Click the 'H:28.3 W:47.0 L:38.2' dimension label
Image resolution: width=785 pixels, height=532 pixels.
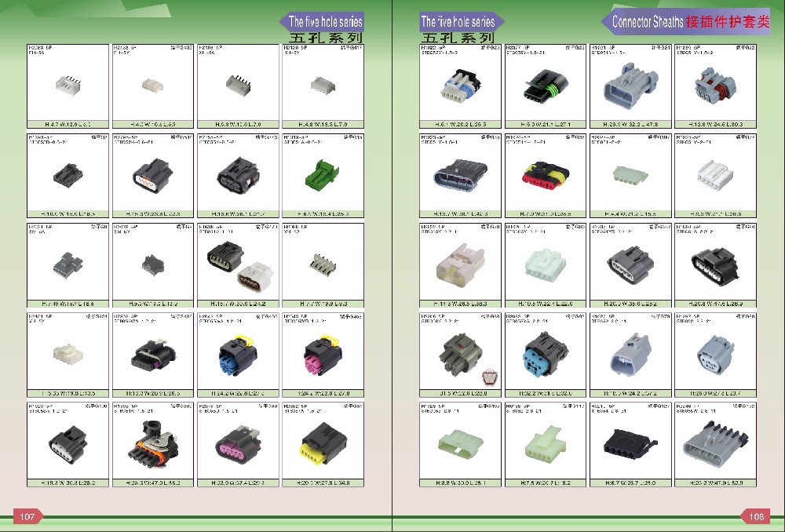tap(153, 483)
